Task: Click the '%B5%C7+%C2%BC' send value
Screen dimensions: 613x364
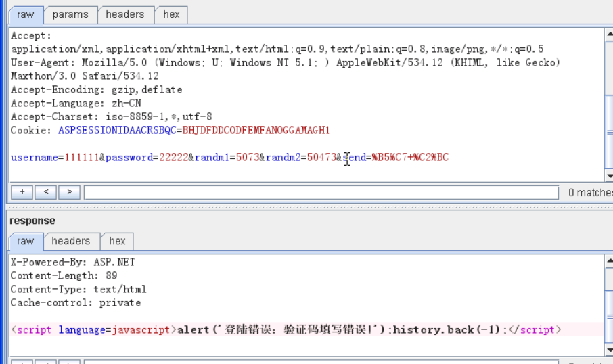Action: click(410, 158)
